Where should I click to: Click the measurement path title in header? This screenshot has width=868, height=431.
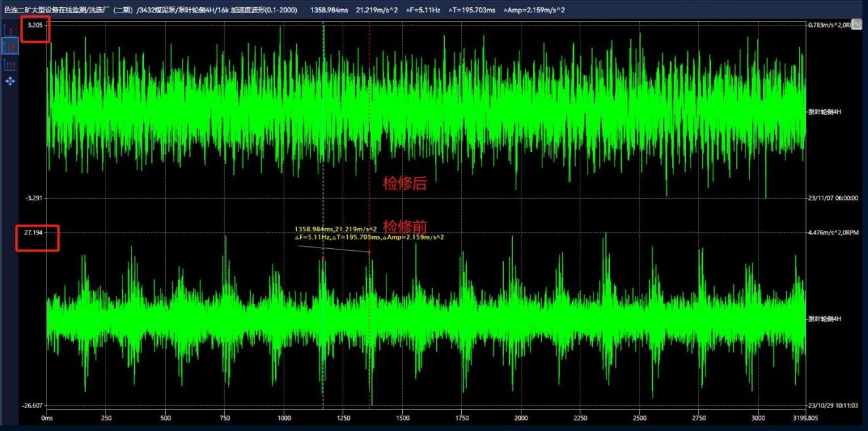[149, 9]
